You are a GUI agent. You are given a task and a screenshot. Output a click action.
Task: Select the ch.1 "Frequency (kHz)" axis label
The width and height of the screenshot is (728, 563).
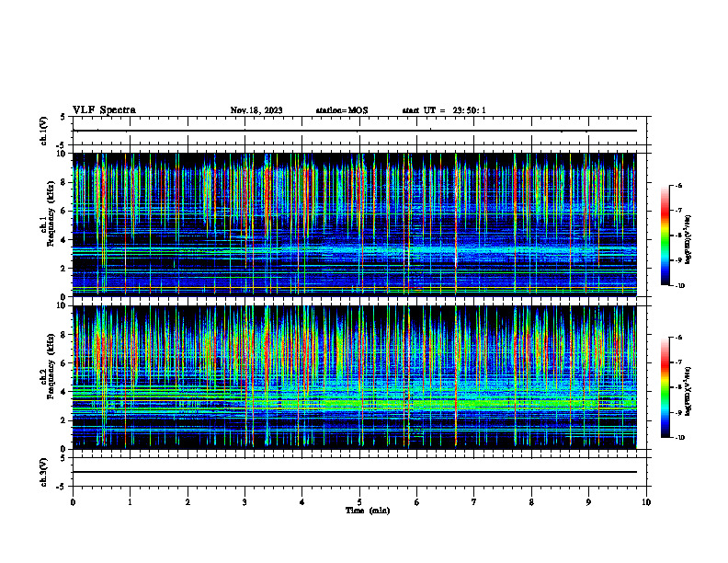(51, 214)
